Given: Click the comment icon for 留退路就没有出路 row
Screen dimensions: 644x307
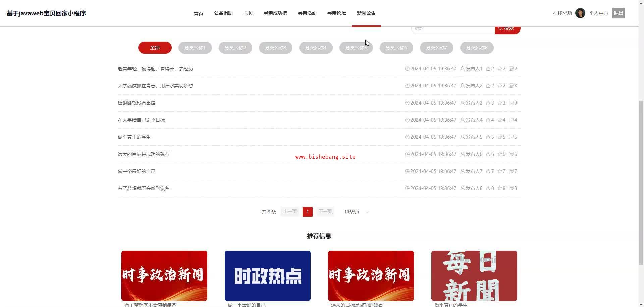Looking at the screenshot, I should [x=511, y=103].
